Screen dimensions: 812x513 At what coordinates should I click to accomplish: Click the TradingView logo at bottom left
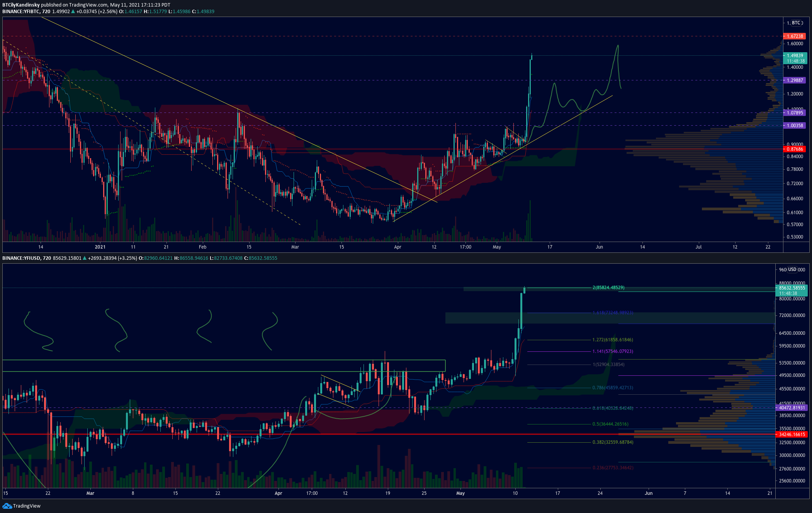[22, 506]
